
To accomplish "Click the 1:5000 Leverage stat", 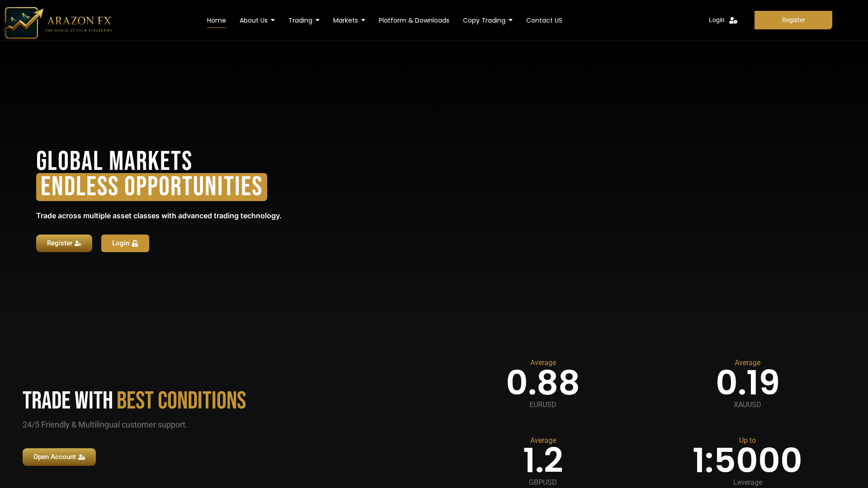I will [747, 460].
